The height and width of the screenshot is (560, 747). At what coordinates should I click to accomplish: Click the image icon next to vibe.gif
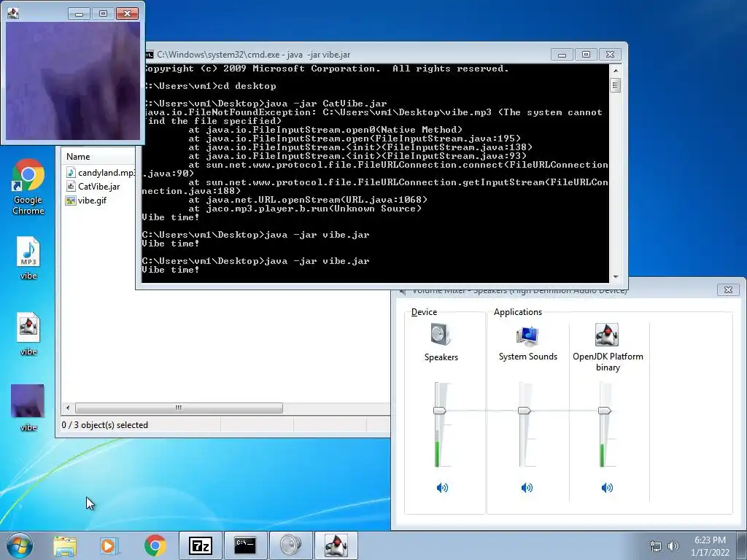[71, 201]
